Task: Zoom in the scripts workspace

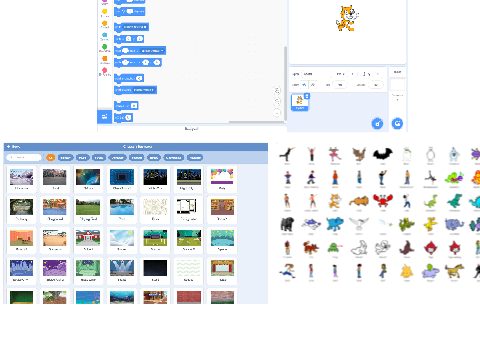Action: tap(277, 90)
